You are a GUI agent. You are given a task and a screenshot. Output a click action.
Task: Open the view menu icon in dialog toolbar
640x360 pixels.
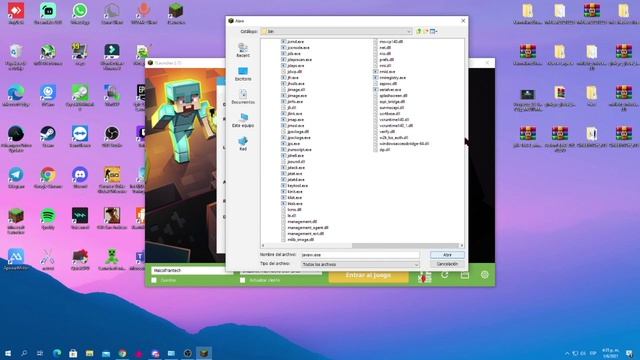[x=433, y=31]
